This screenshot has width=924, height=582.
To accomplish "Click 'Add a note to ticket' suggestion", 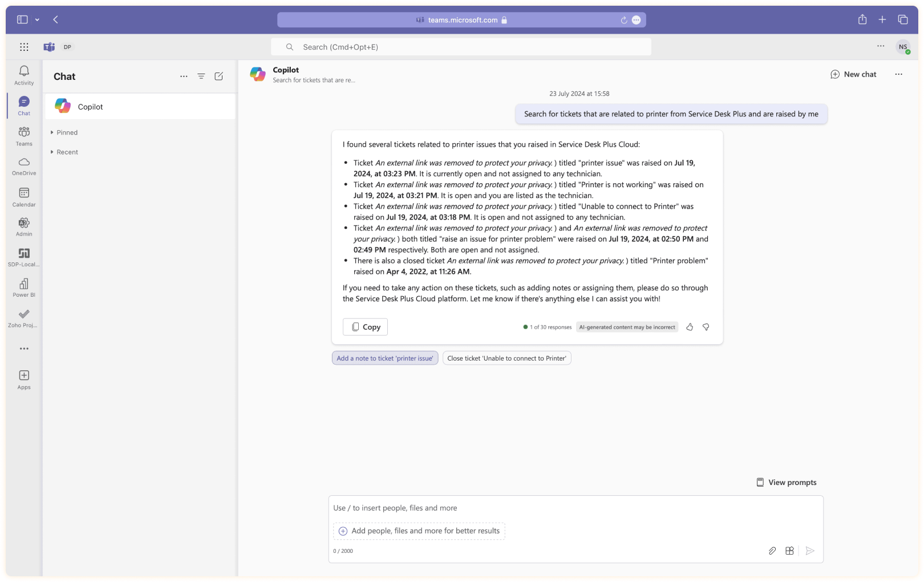I will [x=385, y=358].
